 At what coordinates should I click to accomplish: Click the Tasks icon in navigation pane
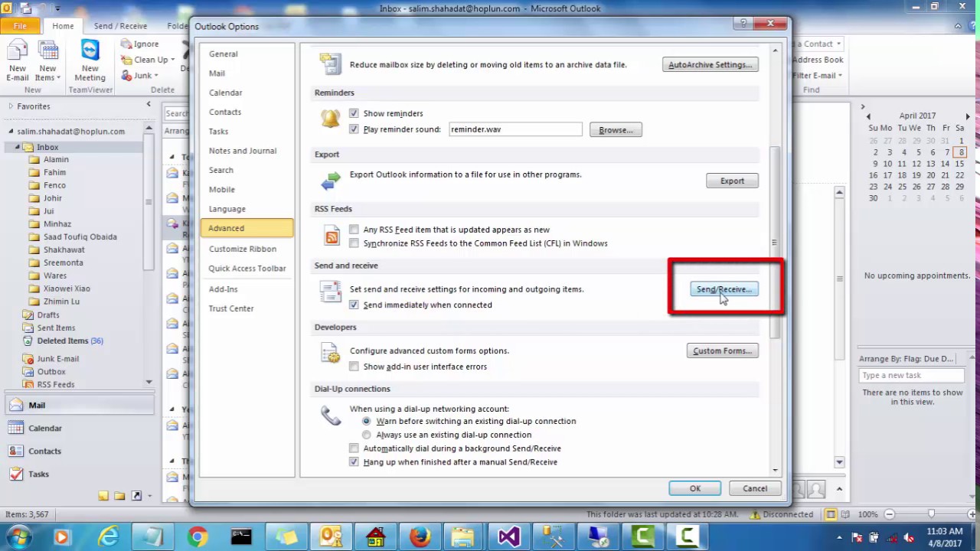(15, 474)
